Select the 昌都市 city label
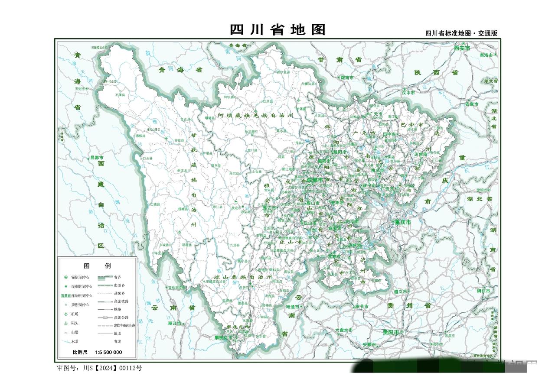The image size is (555, 392). [x=97, y=158]
